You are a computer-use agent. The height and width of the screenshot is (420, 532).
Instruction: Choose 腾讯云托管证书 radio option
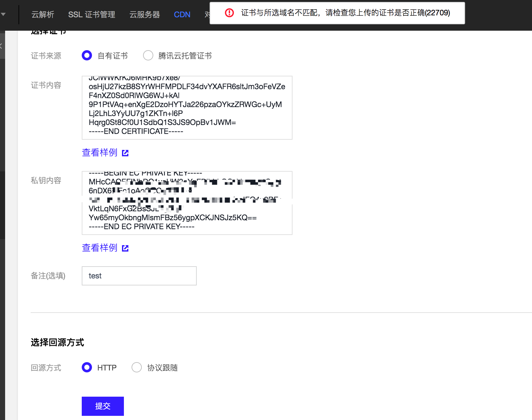pyautogui.click(x=148, y=55)
